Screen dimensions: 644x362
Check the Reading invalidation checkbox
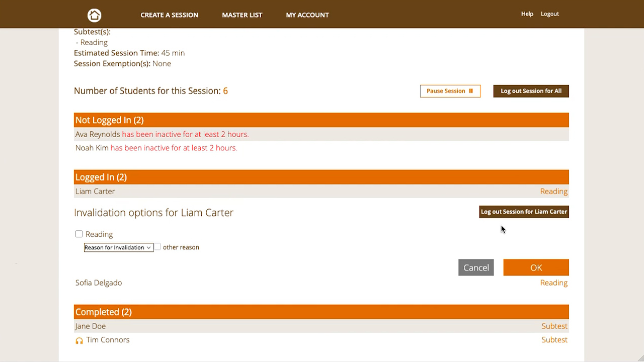click(79, 234)
